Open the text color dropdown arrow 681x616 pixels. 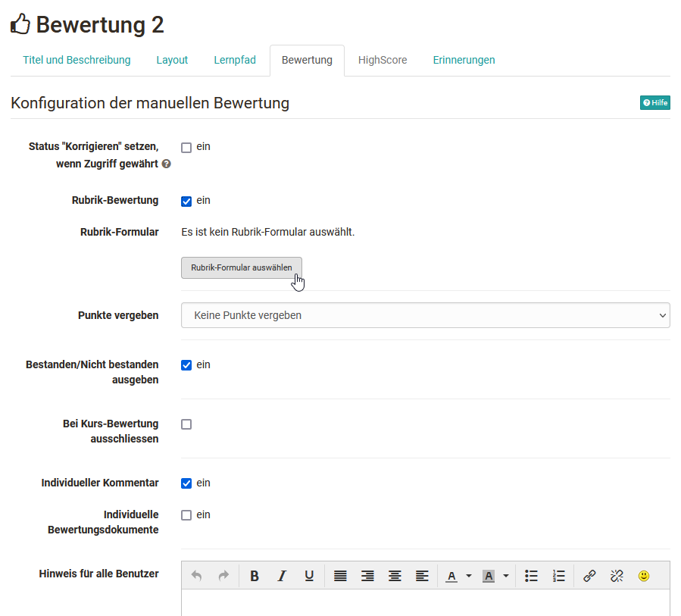468,576
